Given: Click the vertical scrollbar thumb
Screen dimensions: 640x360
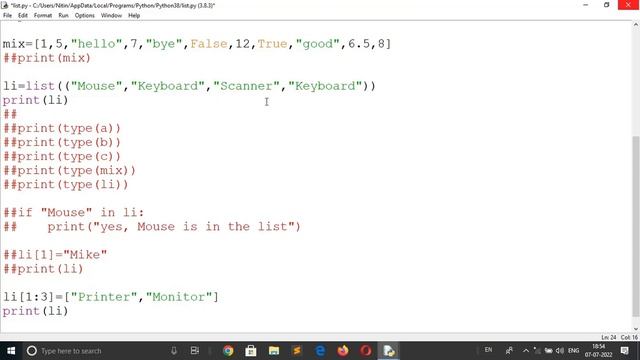Looking at the screenshot, I should [636, 227].
